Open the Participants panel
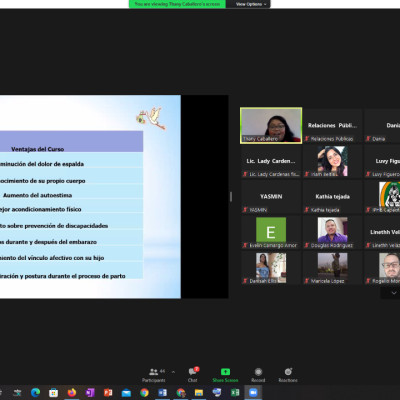This screenshot has width=400, height=400. coord(154,375)
